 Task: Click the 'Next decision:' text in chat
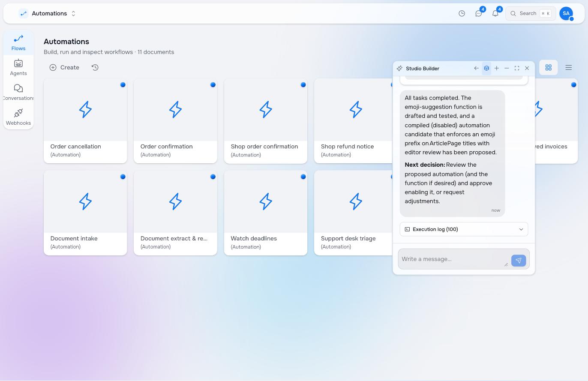tap(425, 165)
